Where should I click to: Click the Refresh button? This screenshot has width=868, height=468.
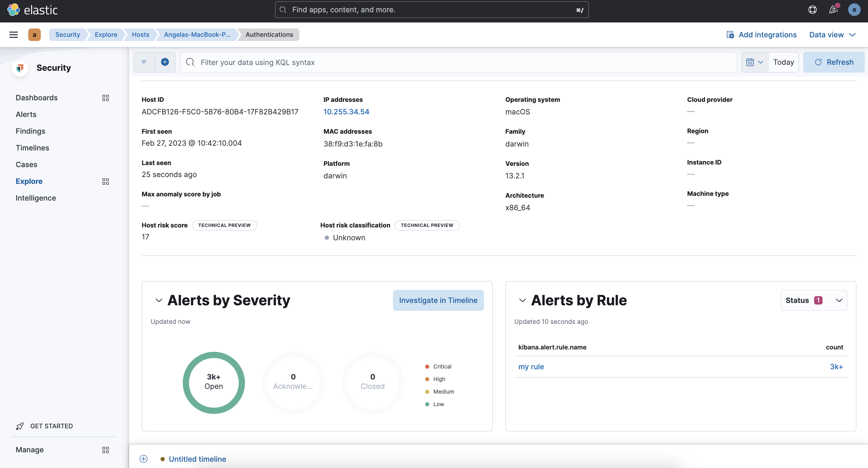834,62
